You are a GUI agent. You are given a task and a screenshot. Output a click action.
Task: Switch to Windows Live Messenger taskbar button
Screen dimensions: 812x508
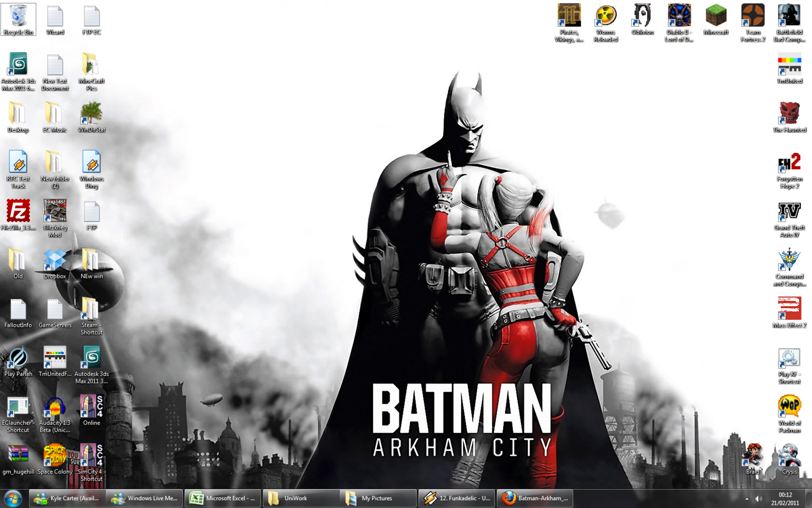(x=144, y=498)
